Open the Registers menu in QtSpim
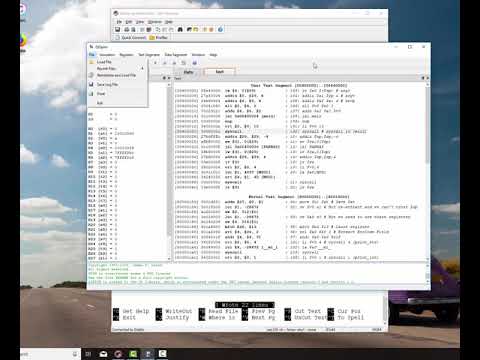The image size is (480, 360). (x=126, y=55)
